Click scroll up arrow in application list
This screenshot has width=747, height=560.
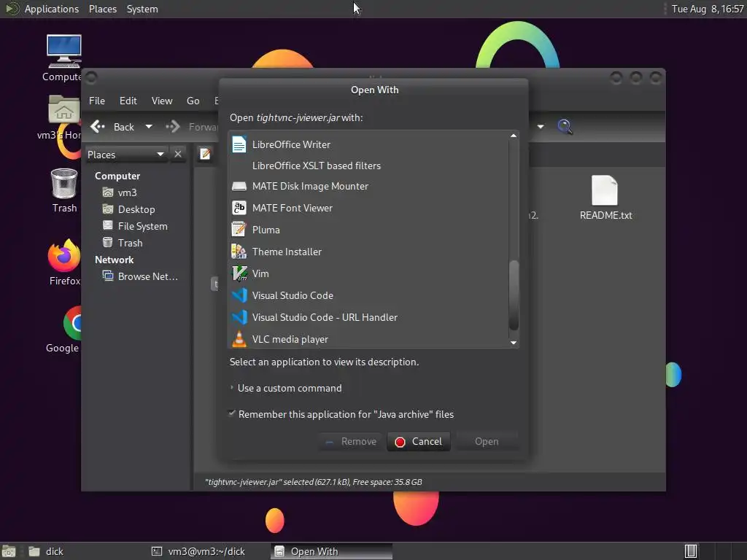coord(514,136)
